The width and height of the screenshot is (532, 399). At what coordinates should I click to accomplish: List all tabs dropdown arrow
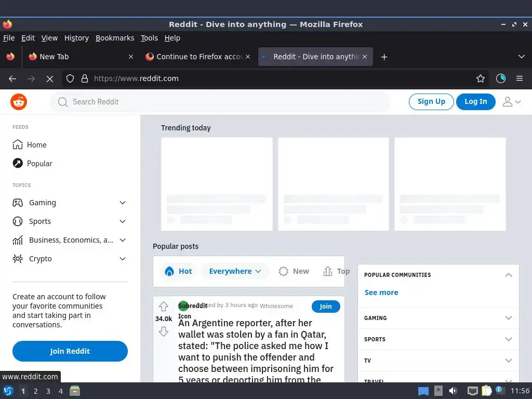point(522,56)
